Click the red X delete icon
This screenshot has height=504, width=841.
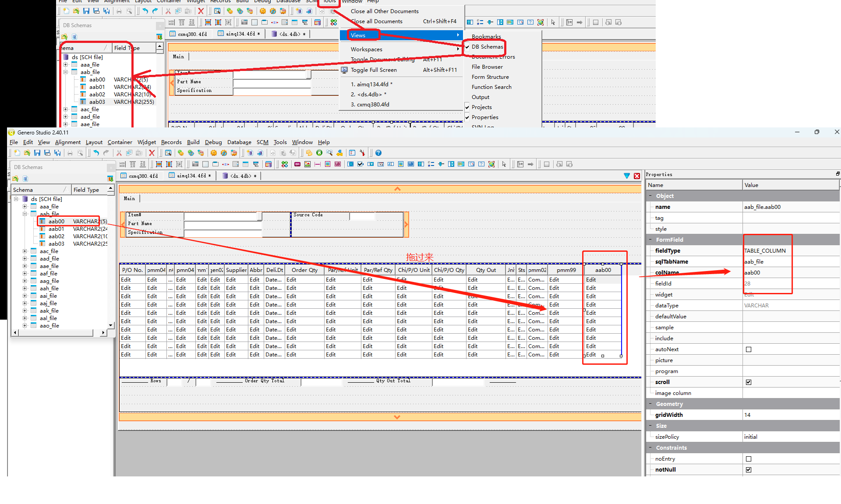(x=152, y=153)
